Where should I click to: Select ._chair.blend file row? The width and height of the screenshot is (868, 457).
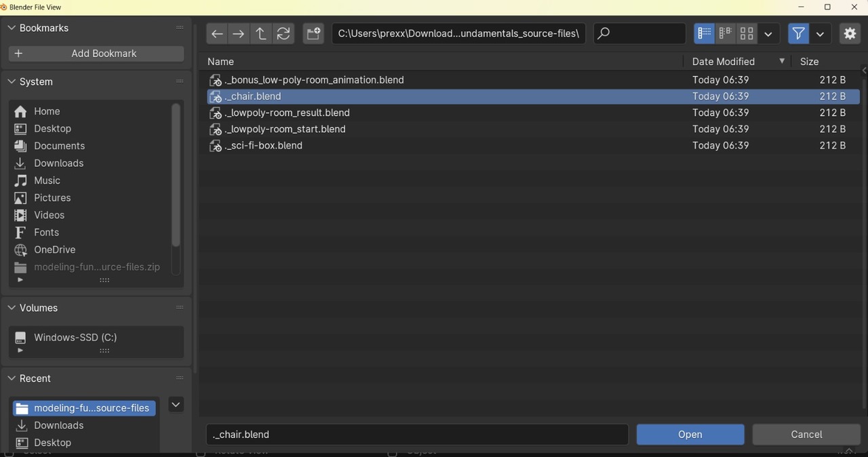click(532, 96)
